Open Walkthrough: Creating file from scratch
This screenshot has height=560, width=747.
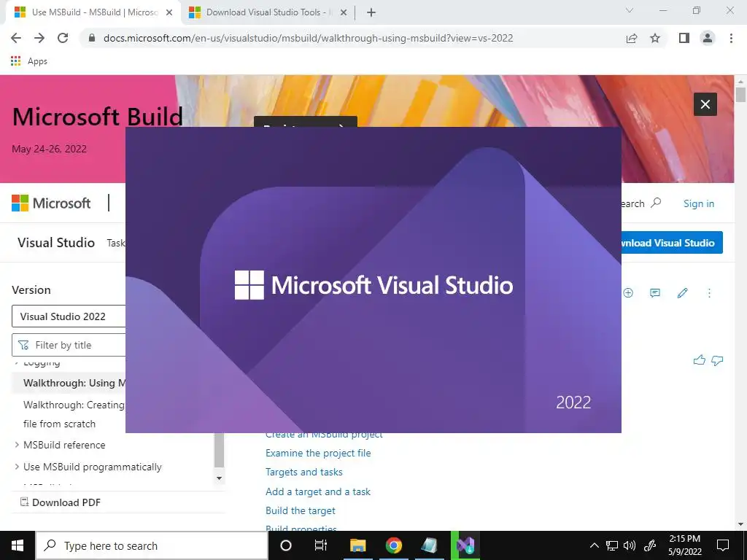coord(74,414)
